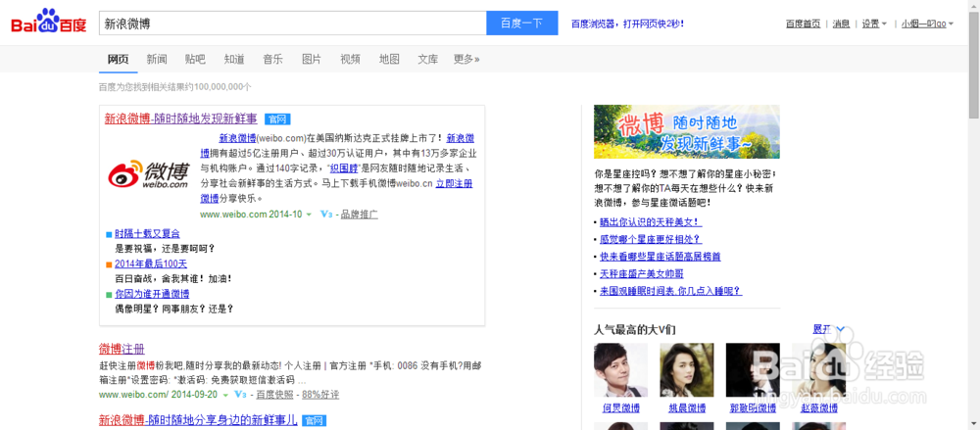
Task: Open 时隔十载又复合 link
Action: (x=147, y=234)
